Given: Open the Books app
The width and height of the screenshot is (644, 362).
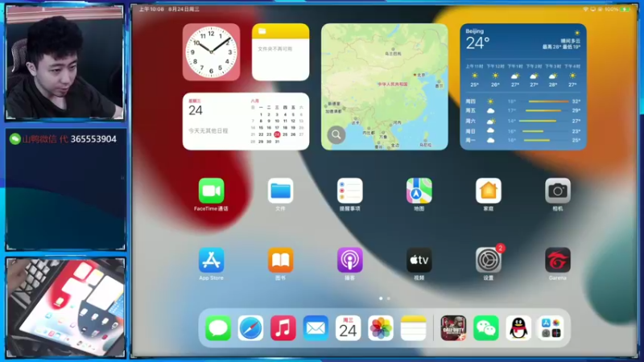Looking at the screenshot, I should (280, 260).
